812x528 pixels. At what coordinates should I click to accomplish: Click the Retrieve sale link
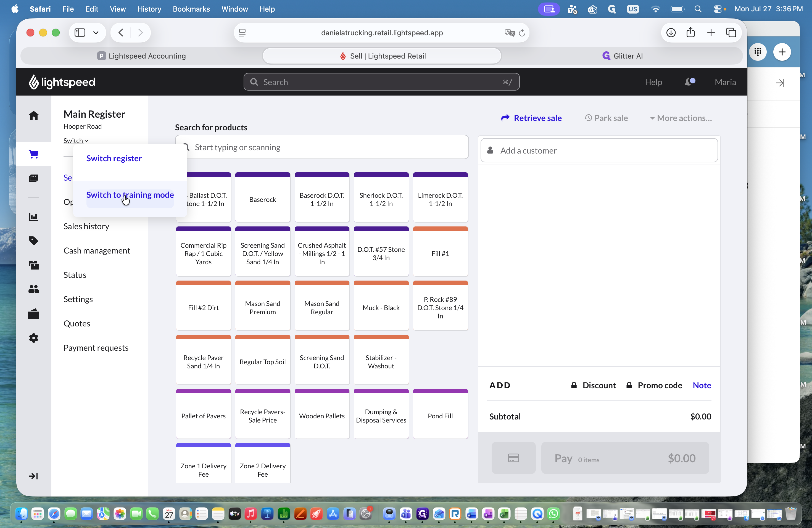tap(531, 118)
